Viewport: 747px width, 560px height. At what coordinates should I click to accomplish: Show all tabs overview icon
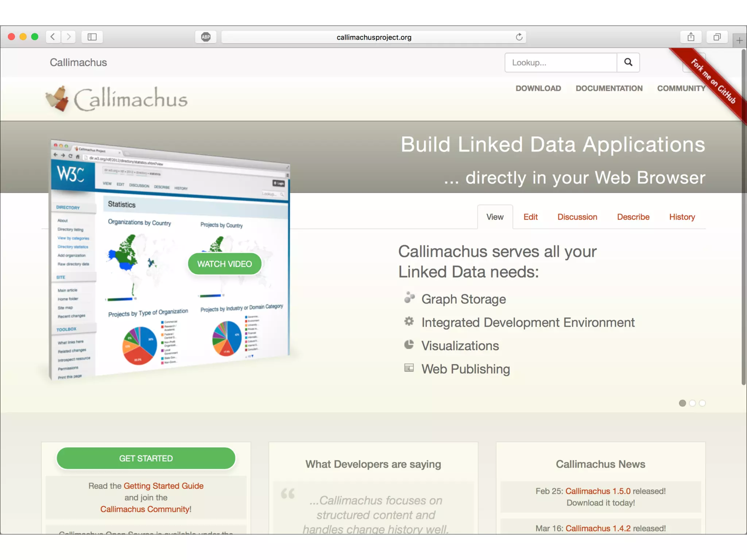click(x=717, y=37)
